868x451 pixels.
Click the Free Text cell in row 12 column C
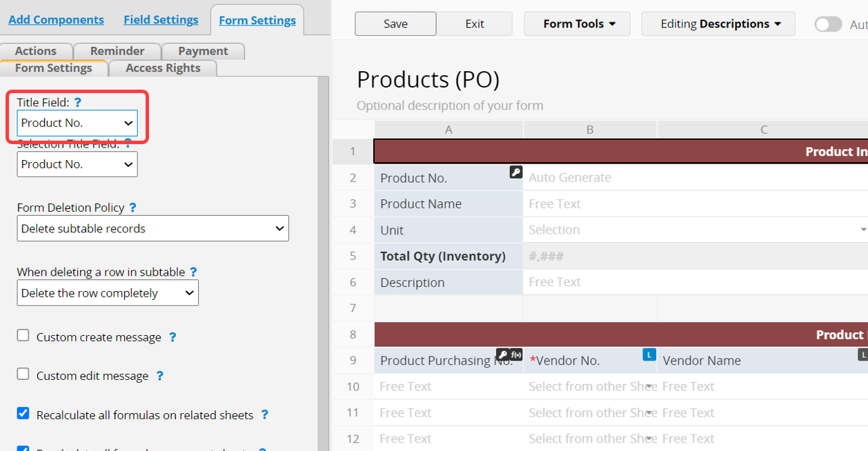pos(763,439)
